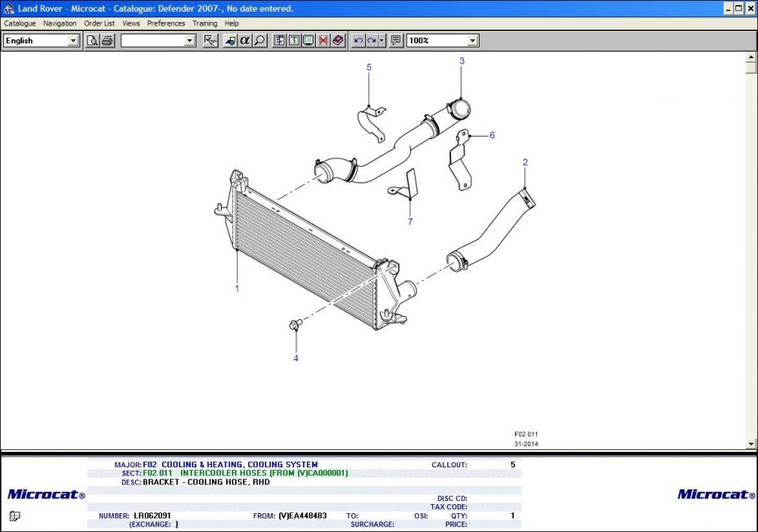Open the Catalogue menu
The height and width of the screenshot is (532, 758).
20,23
